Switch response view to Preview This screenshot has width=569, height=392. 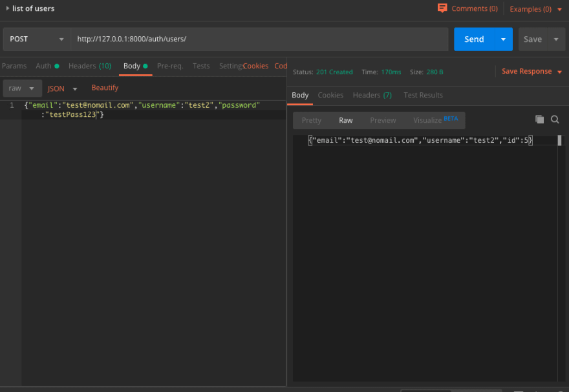[383, 120]
